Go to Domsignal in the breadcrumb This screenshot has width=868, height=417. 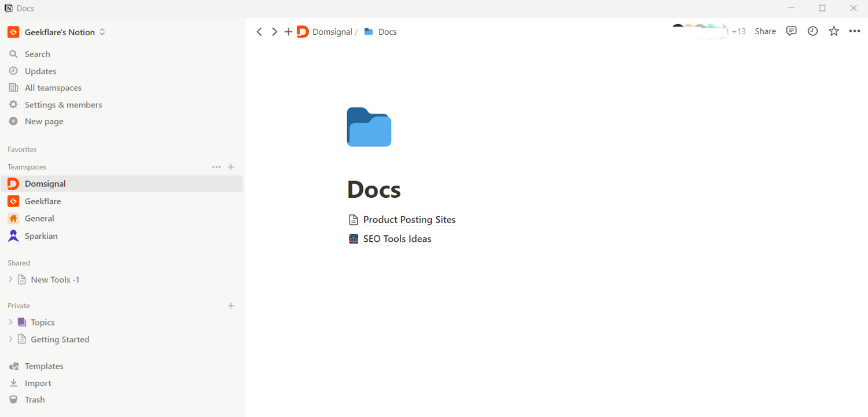tap(332, 32)
